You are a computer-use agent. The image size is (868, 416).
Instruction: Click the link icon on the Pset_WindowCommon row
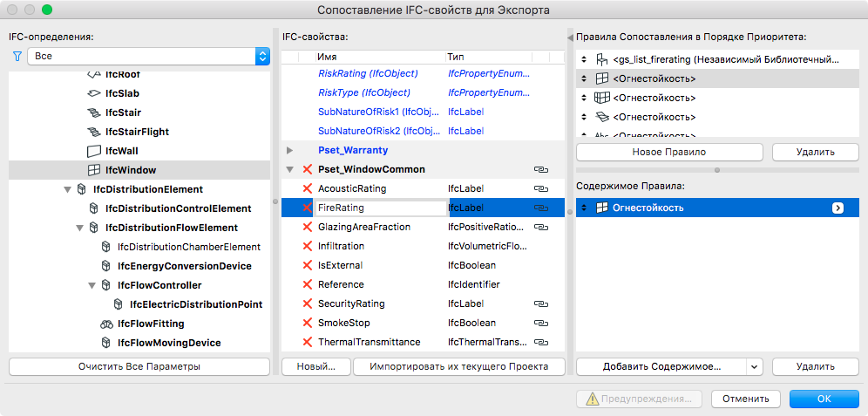(539, 169)
